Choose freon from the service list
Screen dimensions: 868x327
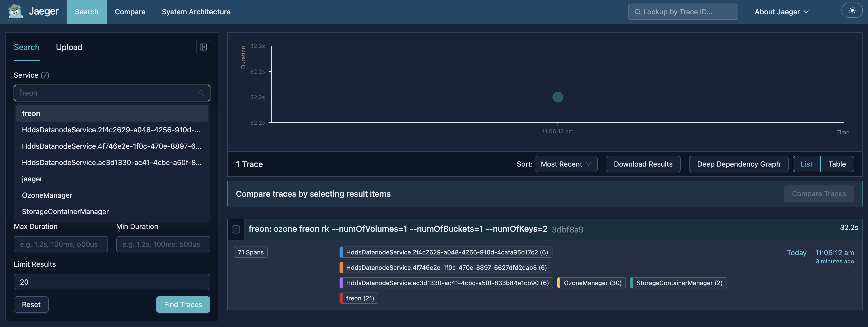[x=112, y=114]
